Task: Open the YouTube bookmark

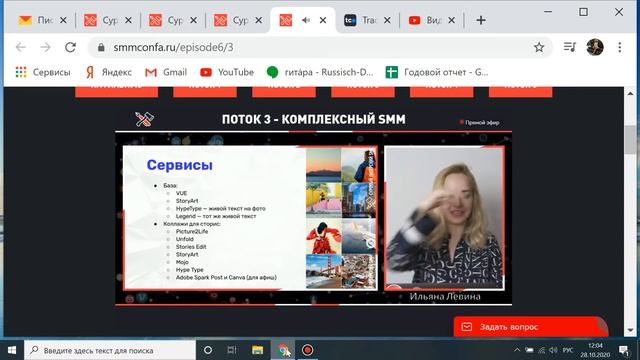Action: pos(227,72)
